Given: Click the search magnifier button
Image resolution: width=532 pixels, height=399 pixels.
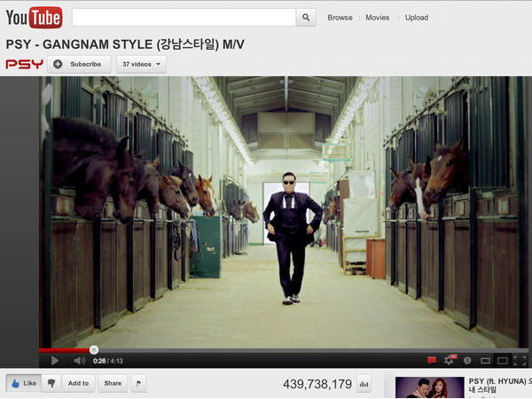Looking at the screenshot, I should click(306, 18).
